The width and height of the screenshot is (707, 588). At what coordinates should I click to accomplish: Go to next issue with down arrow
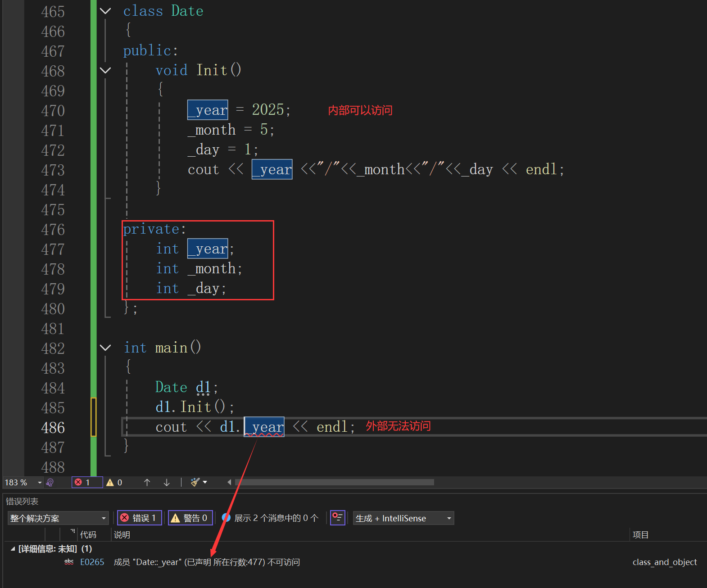[167, 483]
